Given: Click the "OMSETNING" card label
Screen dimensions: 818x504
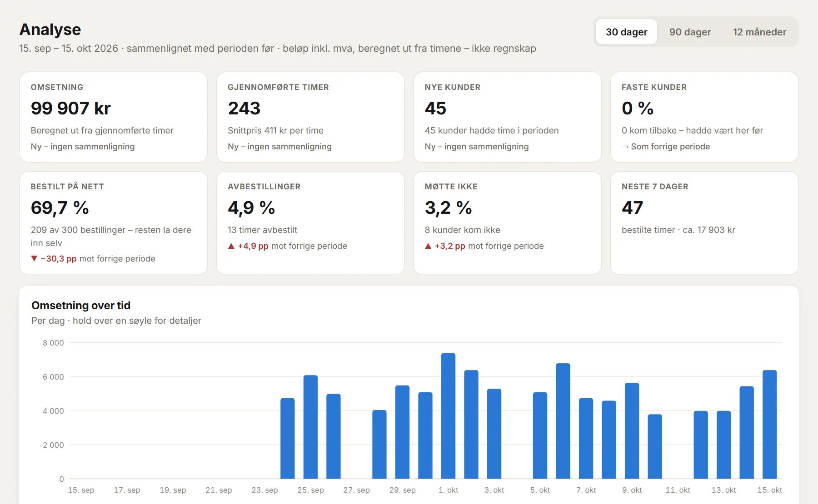Looking at the screenshot, I should [x=57, y=87].
